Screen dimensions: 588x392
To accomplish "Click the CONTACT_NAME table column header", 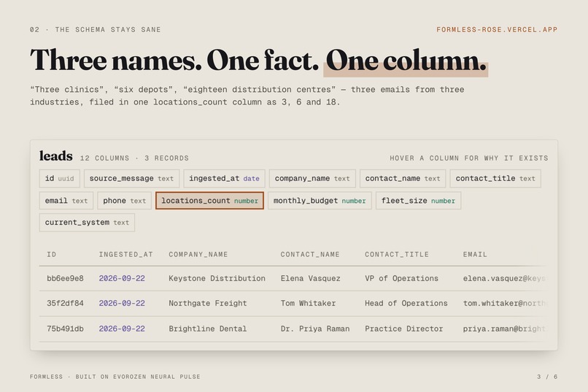I will pos(310,255).
